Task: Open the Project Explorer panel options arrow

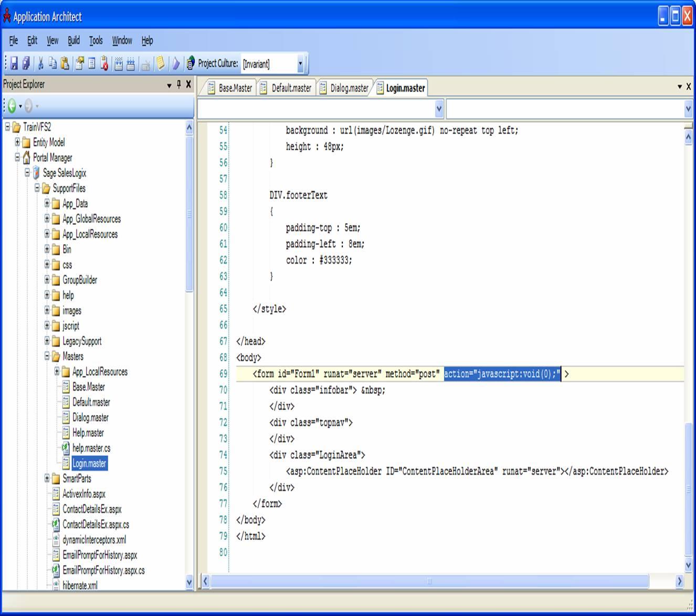Action: pos(170,85)
